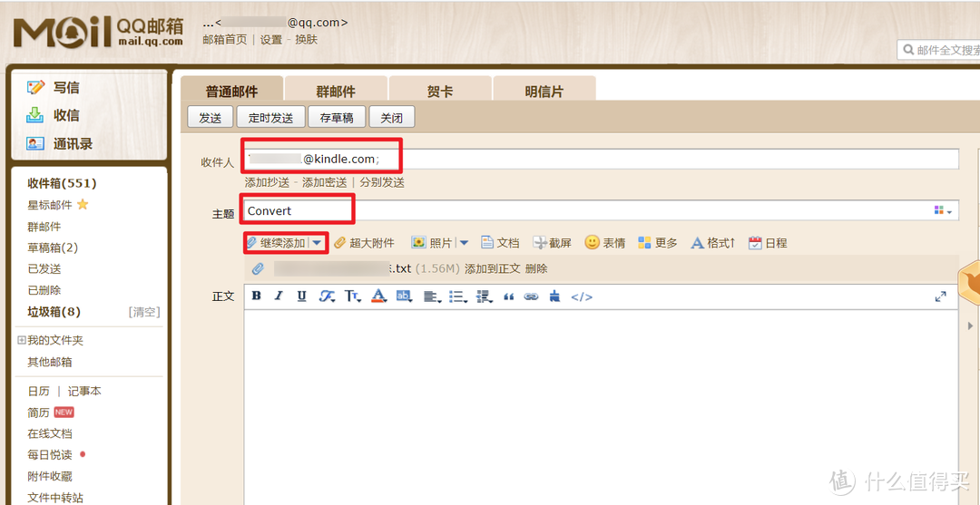This screenshot has width=980, height=505.
Task: Open the font family icon menu
Action: (x=327, y=296)
